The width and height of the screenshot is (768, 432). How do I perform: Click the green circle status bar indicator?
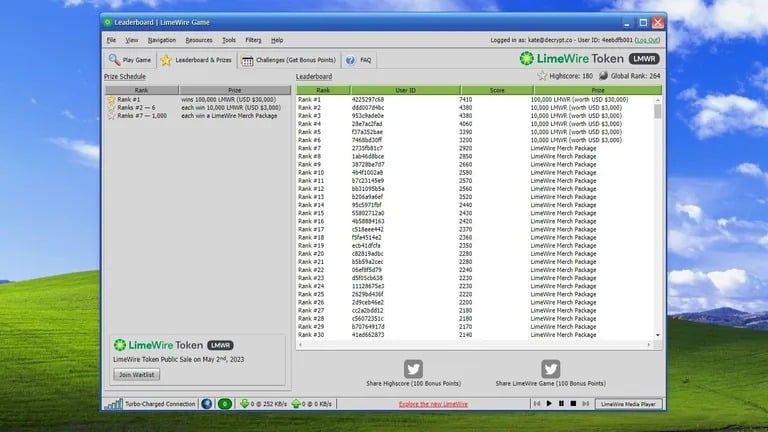point(225,404)
